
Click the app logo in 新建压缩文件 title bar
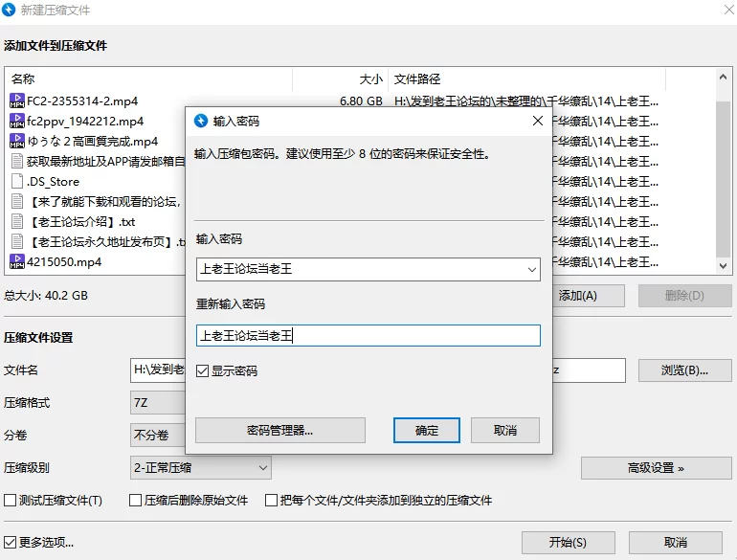coord(9,10)
